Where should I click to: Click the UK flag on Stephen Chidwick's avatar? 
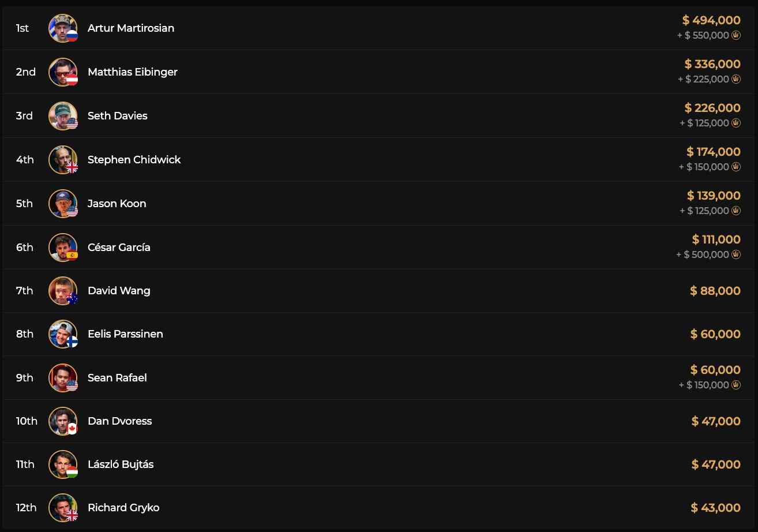(72, 167)
